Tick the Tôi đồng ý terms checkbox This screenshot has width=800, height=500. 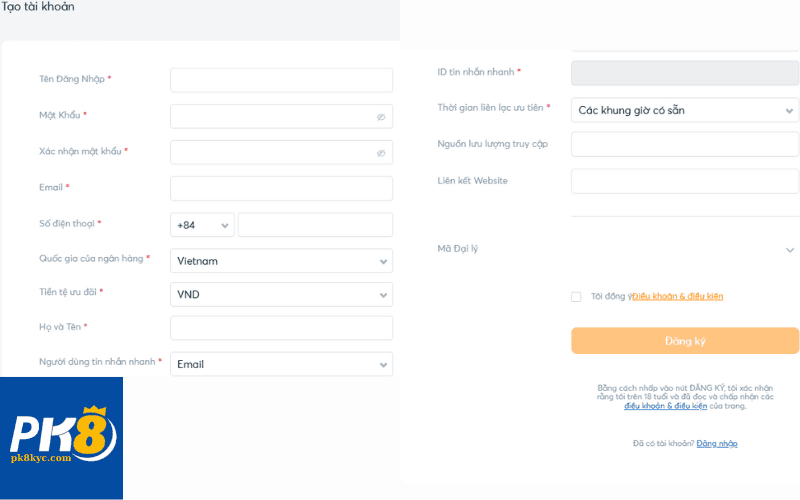point(576,297)
